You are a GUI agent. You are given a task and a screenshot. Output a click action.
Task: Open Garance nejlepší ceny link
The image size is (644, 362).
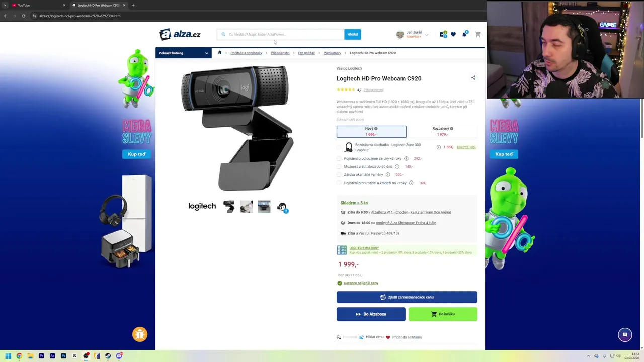(361, 283)
